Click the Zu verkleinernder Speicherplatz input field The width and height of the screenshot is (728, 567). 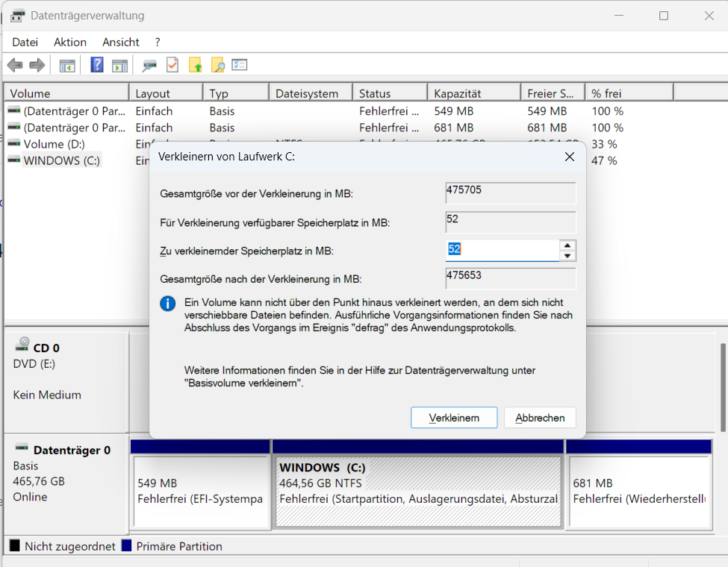(x=503, y=251)
